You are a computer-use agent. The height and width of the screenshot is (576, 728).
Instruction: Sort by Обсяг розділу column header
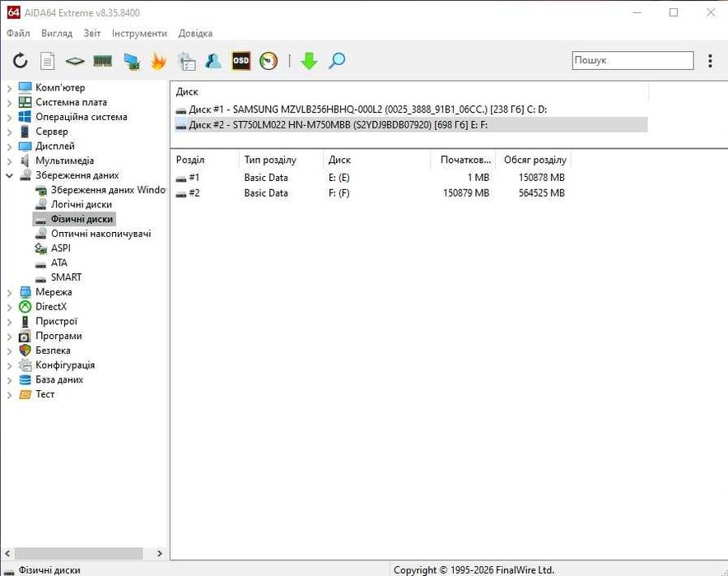coord(534,160)
